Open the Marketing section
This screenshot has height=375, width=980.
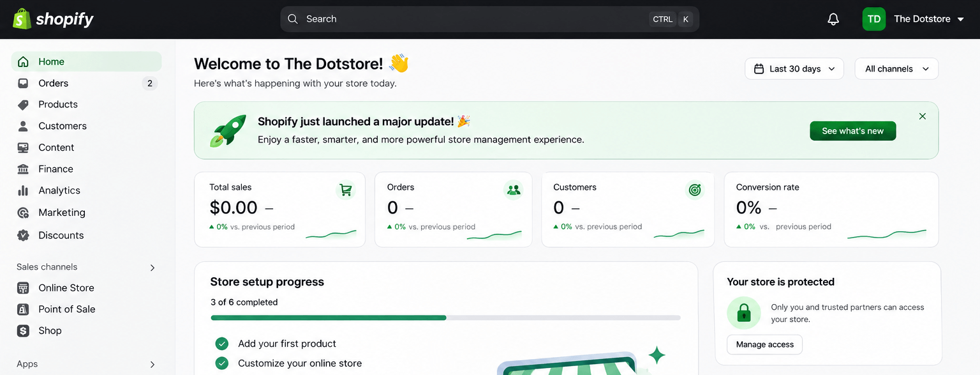tap(87, 213)
